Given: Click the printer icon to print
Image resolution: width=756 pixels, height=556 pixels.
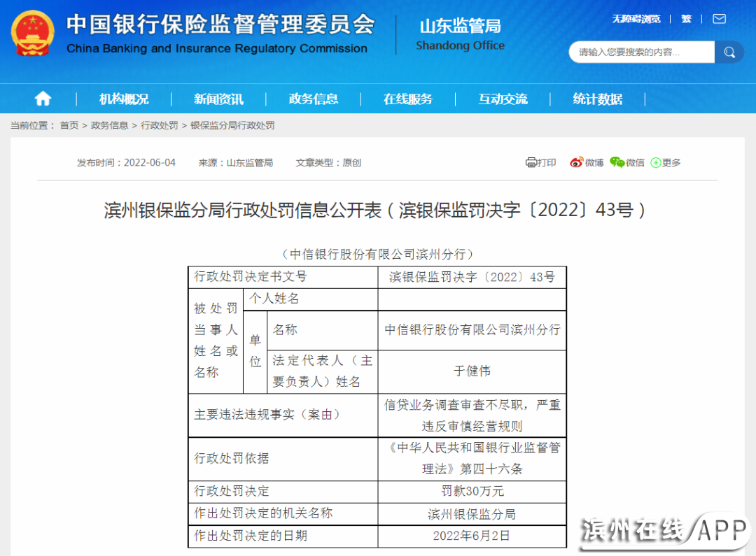Looking at the screenshot, I should (x=531, y=162).
